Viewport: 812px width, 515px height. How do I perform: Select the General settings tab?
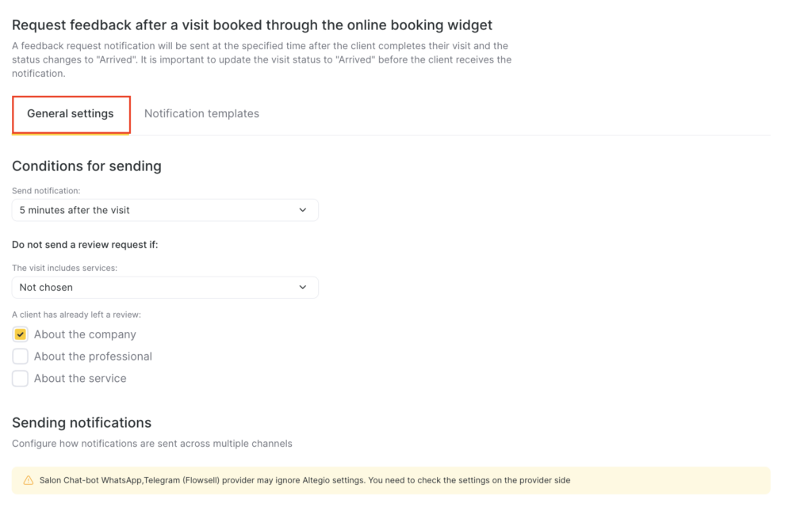(71, 113)
